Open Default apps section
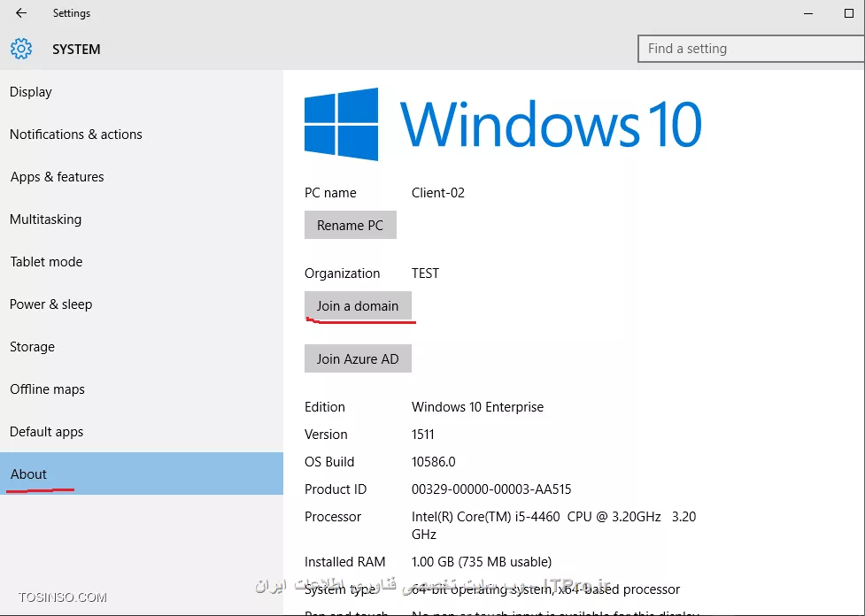The image size is (865, 616). tap(142, 431)
